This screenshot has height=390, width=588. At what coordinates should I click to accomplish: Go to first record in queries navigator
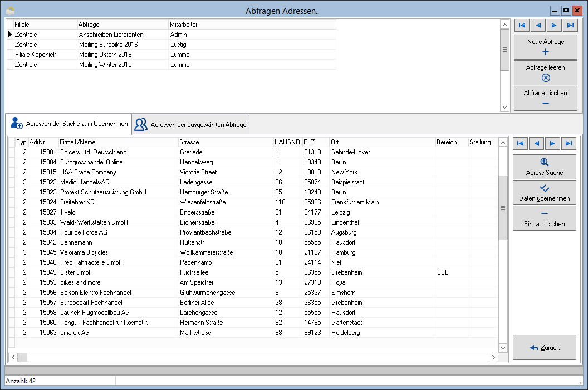point(522,25)
